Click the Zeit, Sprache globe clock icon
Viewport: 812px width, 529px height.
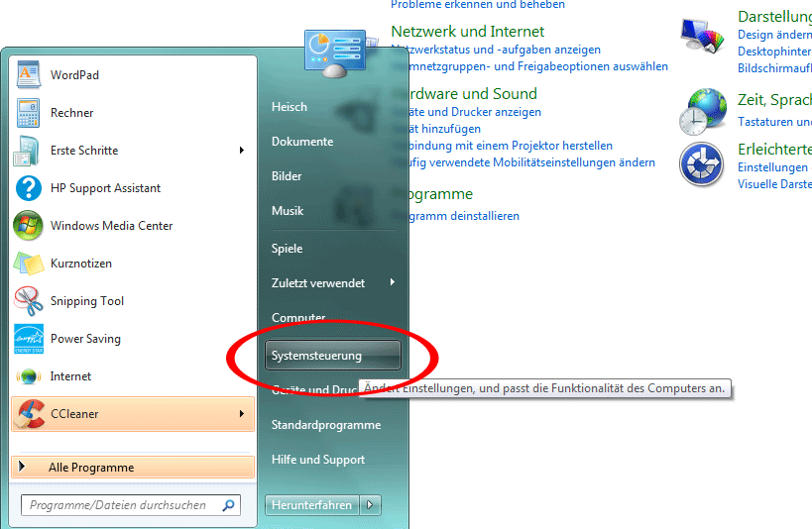coord(703,111)
